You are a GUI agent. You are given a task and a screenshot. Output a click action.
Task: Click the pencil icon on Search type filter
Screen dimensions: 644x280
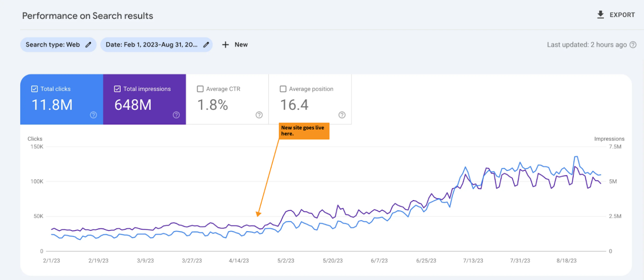[88, 44]
